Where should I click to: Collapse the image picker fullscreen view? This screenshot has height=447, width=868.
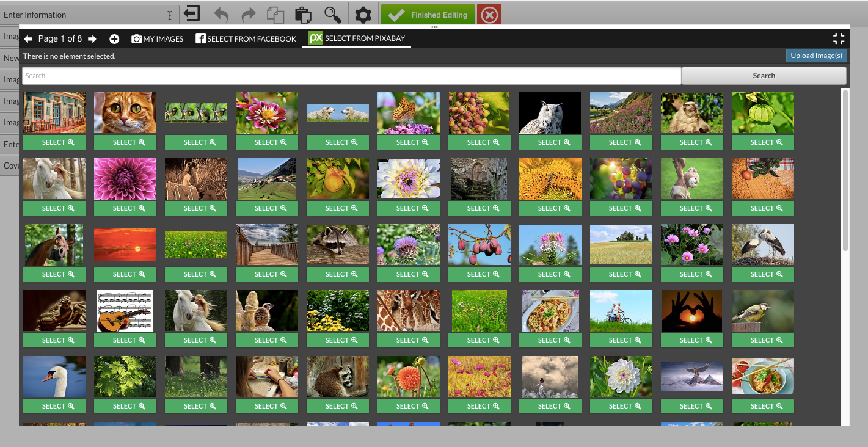pyautogui.click(x=839, y=38)
